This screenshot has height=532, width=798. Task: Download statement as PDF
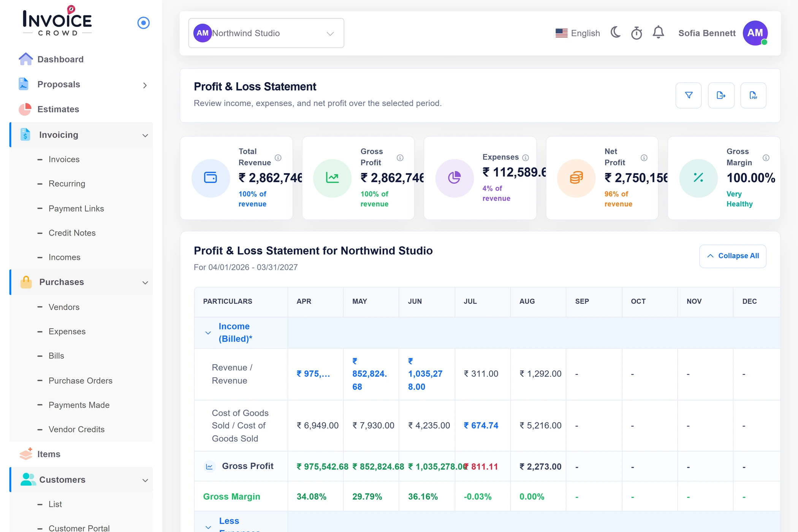[753, 95]
